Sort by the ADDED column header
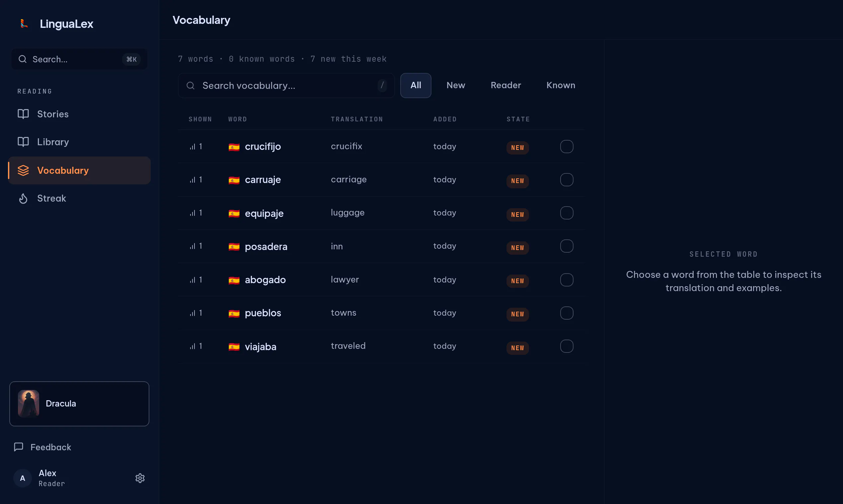 445,119
